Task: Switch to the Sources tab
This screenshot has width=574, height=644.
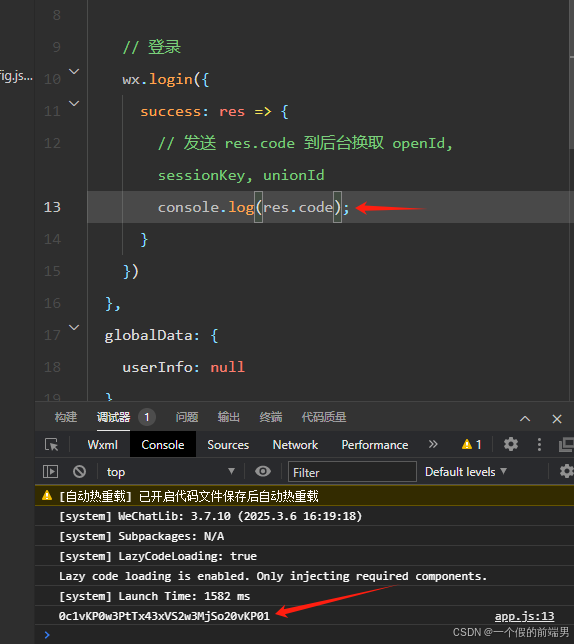Action: pyautogui.click(x=228, y=445)
